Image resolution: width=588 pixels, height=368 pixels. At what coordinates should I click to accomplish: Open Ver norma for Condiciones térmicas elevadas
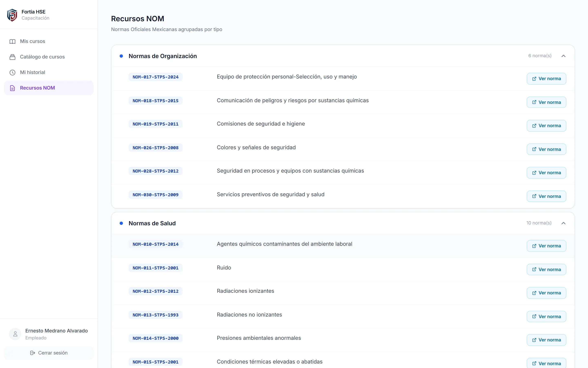point(546,363)
